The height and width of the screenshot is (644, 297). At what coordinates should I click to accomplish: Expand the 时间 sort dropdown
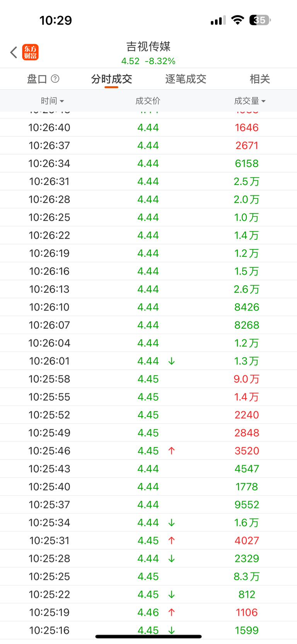coord(53,101)
